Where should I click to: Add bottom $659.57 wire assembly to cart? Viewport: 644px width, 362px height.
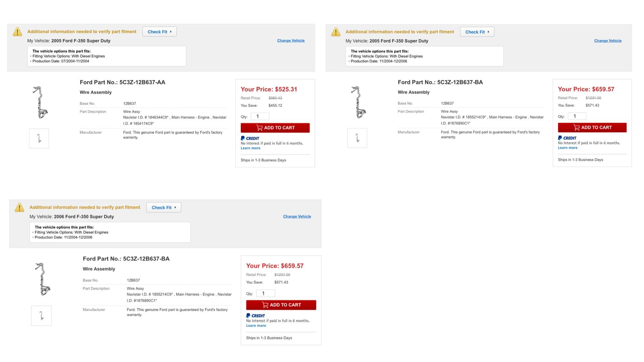(x=281, y=305)
